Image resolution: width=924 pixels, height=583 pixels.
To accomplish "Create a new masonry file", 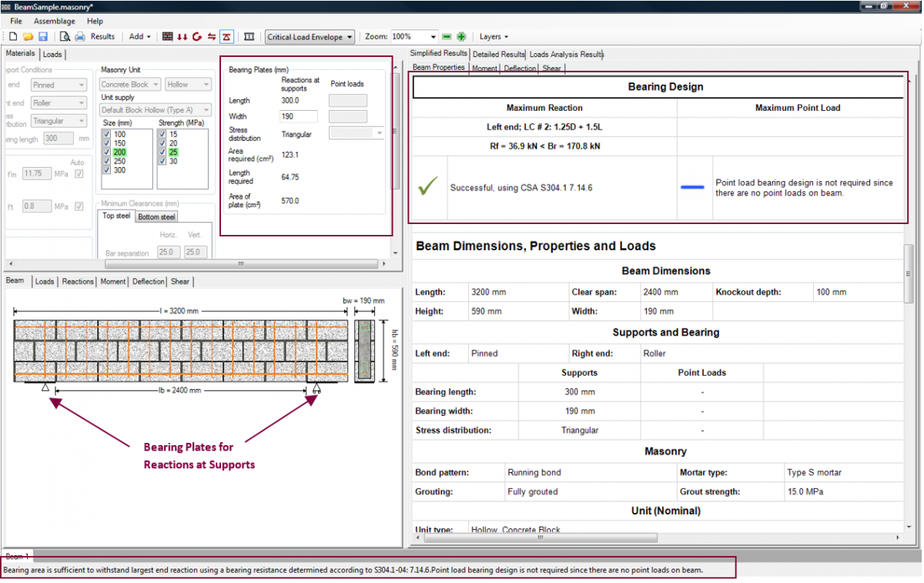I will (x=12, y=36).
